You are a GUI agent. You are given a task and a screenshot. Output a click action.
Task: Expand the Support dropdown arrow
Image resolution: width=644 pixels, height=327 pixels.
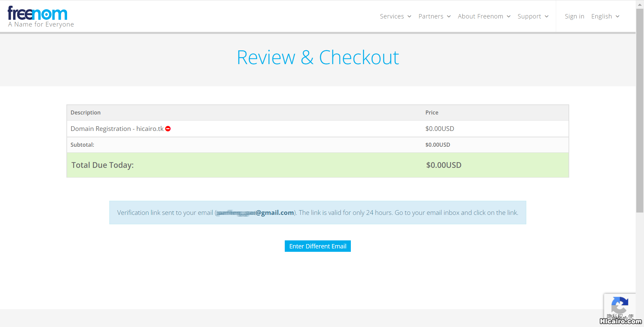(546, 16)
